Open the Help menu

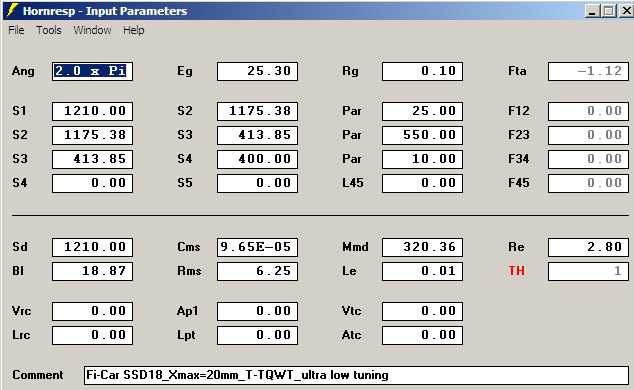(133, 30)
